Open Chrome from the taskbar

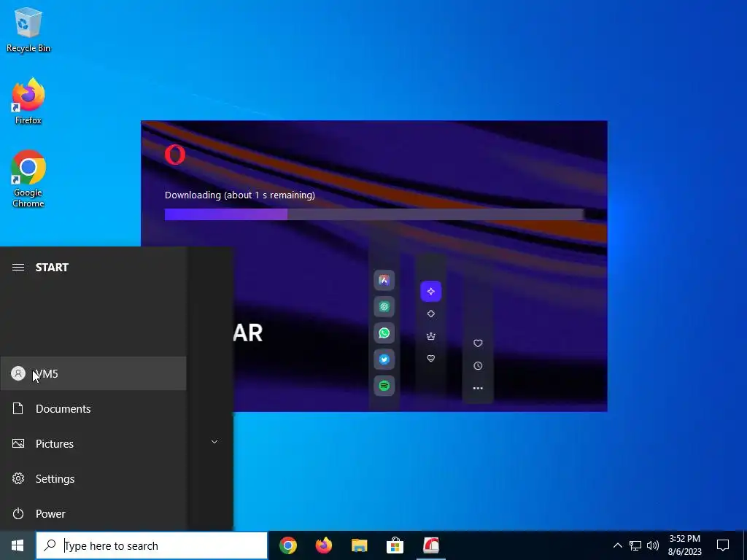click(x=288, y=545)
